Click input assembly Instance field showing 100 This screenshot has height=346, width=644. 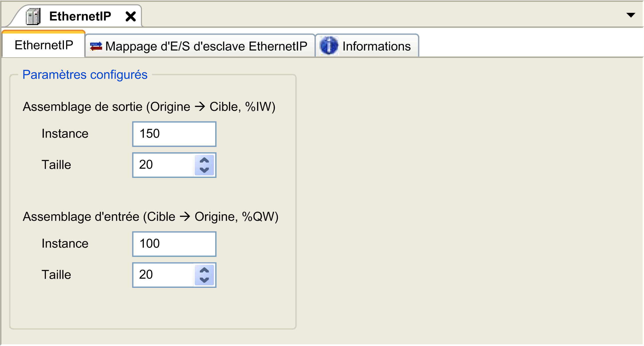[x=174, y=244]
